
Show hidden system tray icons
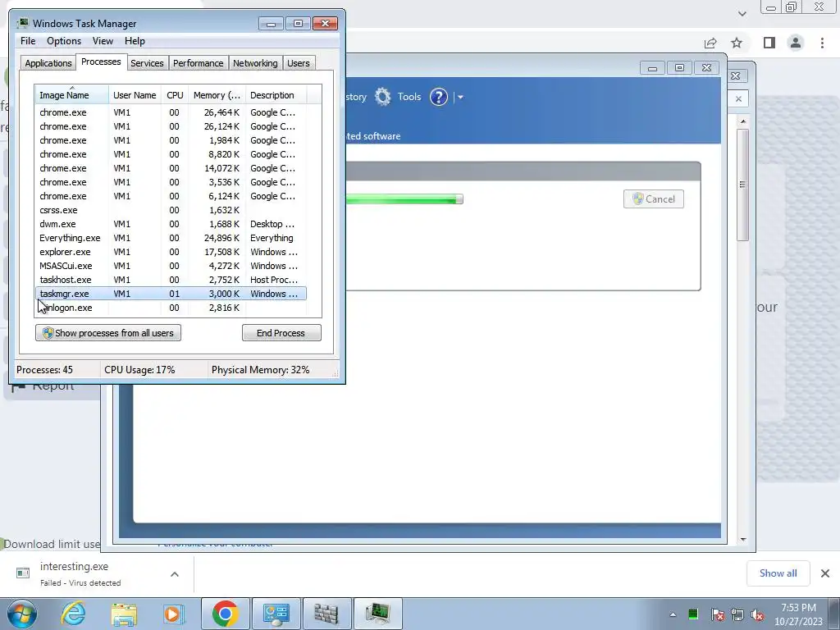pos(673,614)
